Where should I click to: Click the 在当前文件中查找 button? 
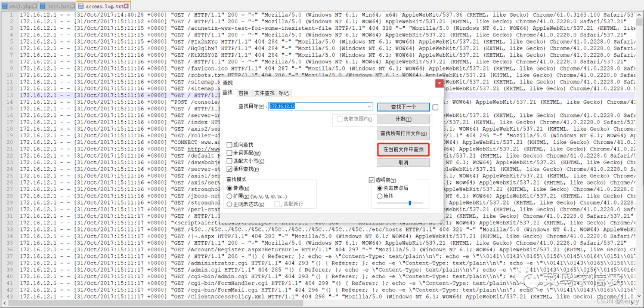[403, 149]
